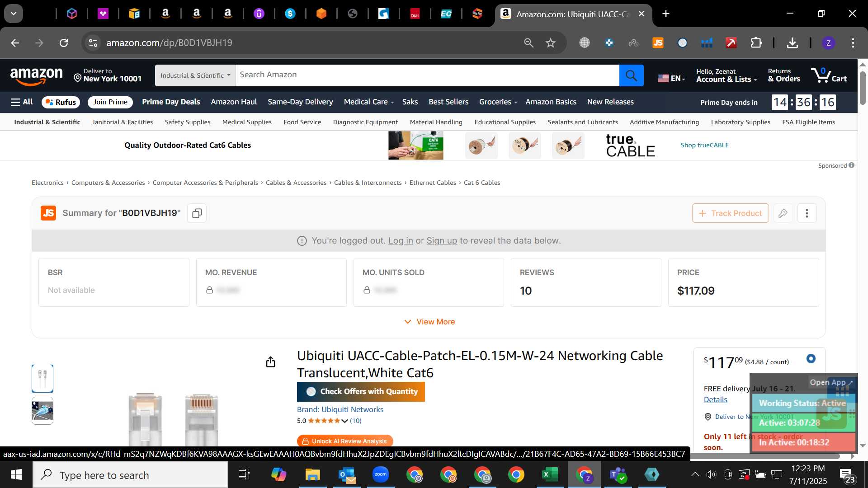The height and width of the screenshot is (488, 868).
Task: Click the browser address bar URL
Action: (169, 43)
